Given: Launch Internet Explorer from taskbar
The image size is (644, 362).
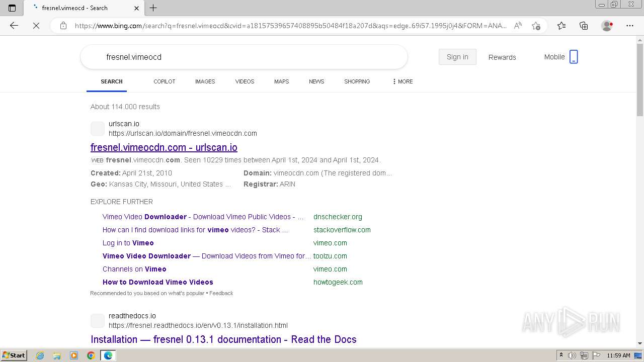Looking at the screenshot, I should pyautogui.click(x=40, y=355).
